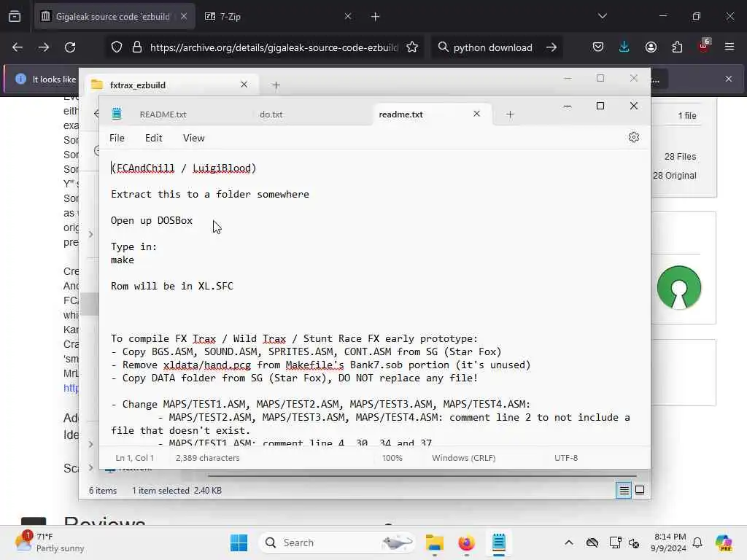This screenshot has width=747, height=560.
Task: Reload the archive.org page
Action: [x=70, y=47]
